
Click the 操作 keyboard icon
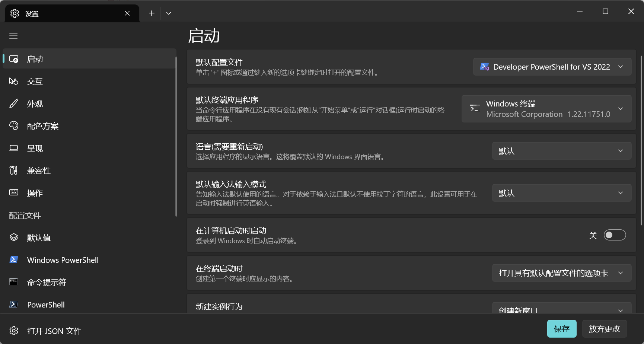[14, 192]
